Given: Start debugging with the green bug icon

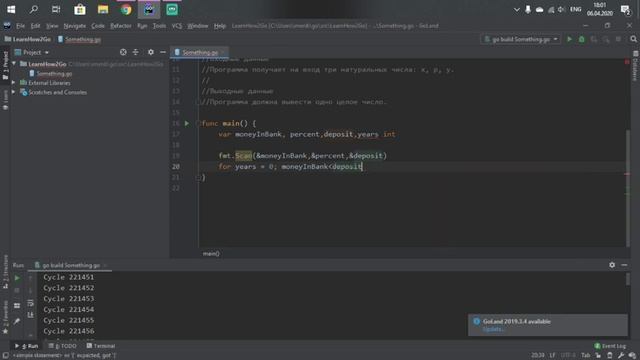Looking at the screenshot, I should [x=582, y=39].
